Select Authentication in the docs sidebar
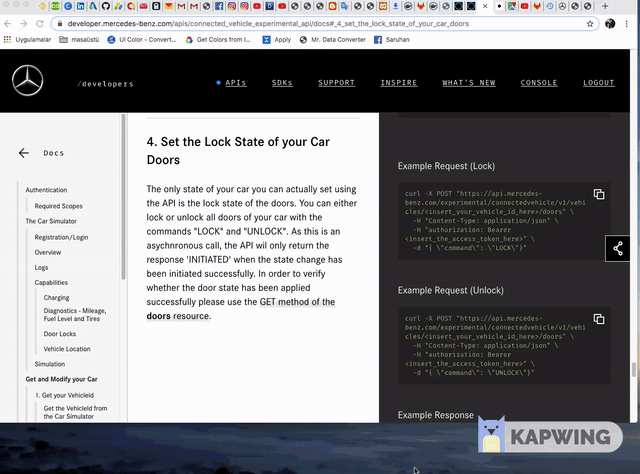This screenshot has height=474, width=640. 46,190
